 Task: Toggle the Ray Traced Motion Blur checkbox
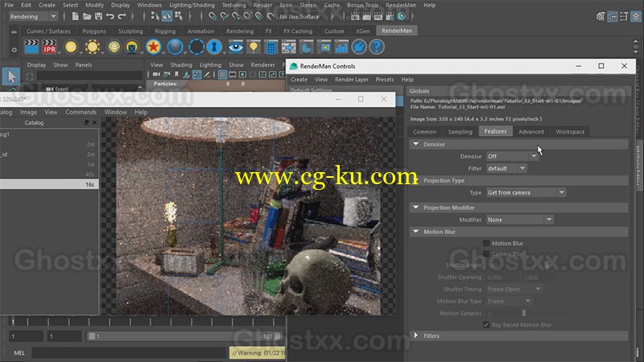click(x=486, y=325)
